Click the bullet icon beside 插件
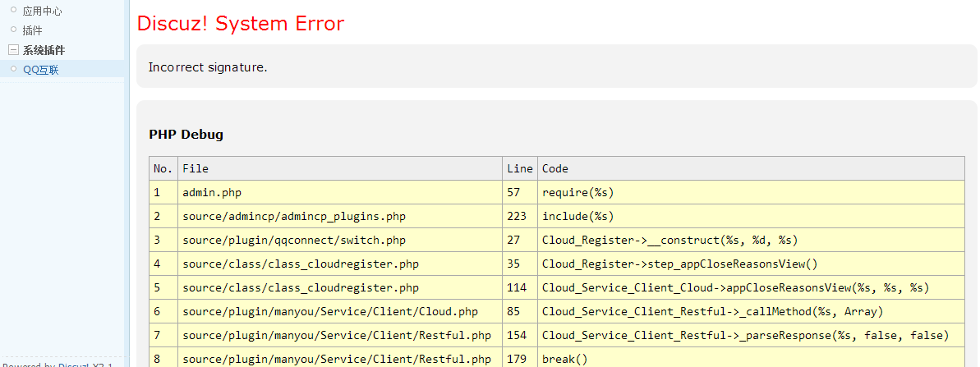 13,30
